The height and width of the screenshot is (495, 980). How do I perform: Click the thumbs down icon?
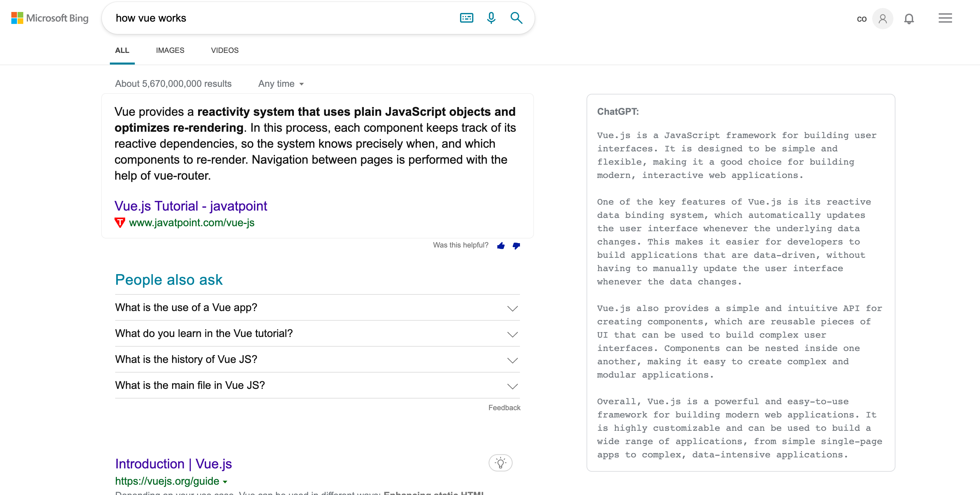[516, 246]
